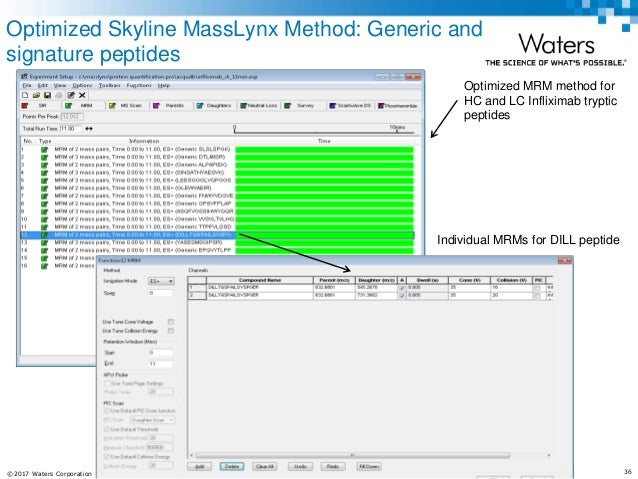Screen dimensions: 638x479
Task: Click the Open folder toolbar icon
Action: click(x=33, y=93)
